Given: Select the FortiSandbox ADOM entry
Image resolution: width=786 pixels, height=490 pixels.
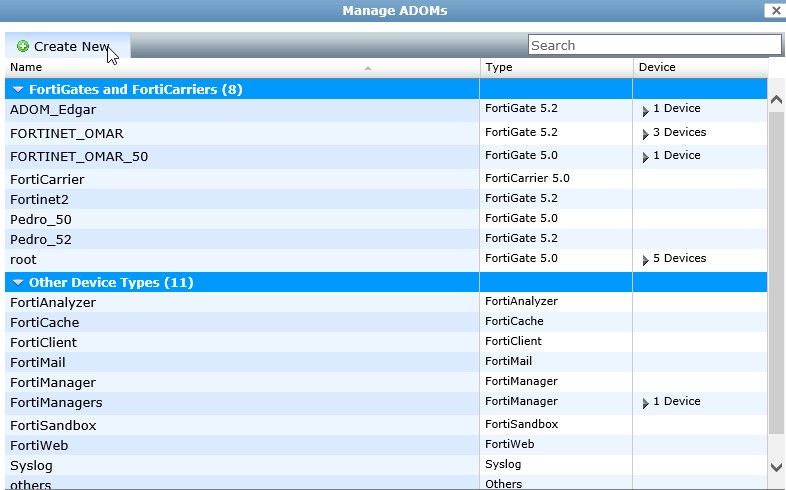Looking at the screenshot, I should (52, 425).
